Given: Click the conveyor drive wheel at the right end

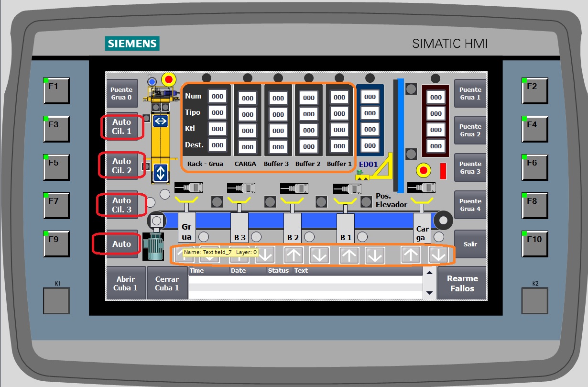Looking at the screenshot, I should tap(444, 221).
